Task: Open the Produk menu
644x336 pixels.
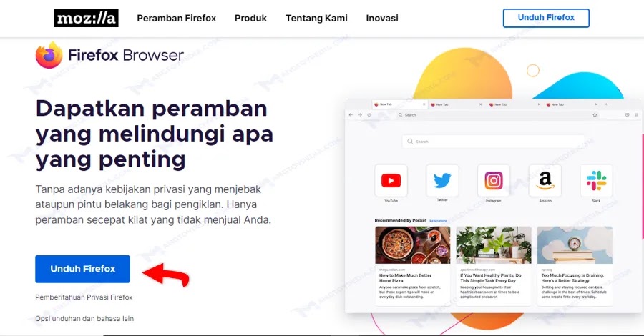Action: (x=250, y=18)
